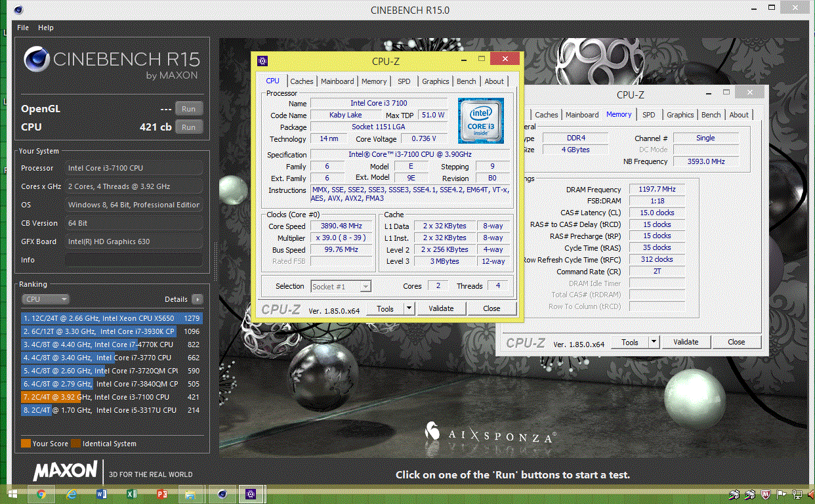
Task: Select the Core i3-7100 ranking row
Action: tap(112, 397)
